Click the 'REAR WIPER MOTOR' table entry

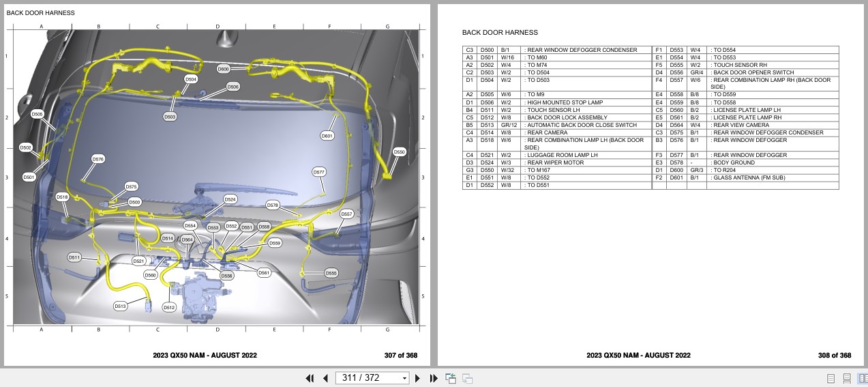pos(555,162)
